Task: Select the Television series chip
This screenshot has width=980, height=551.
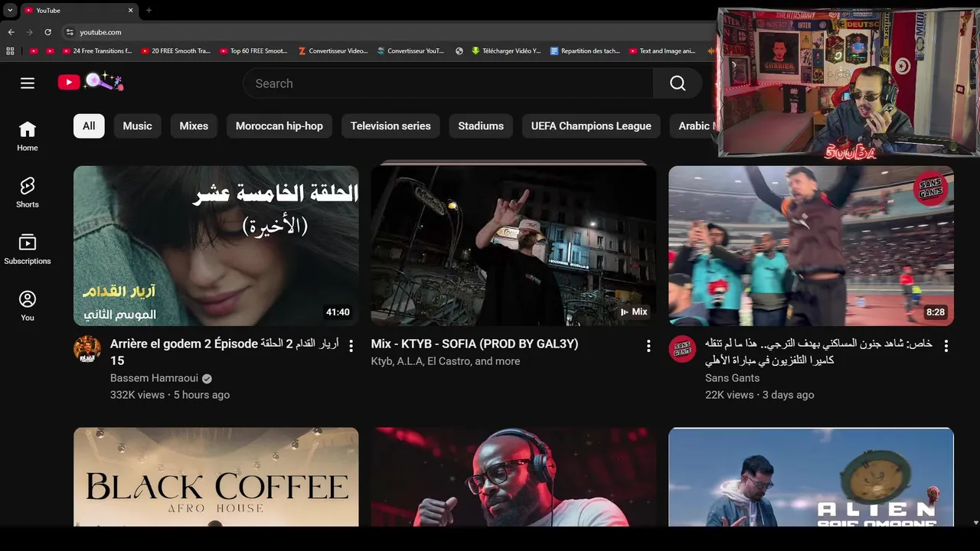Action: click(390, 126)
